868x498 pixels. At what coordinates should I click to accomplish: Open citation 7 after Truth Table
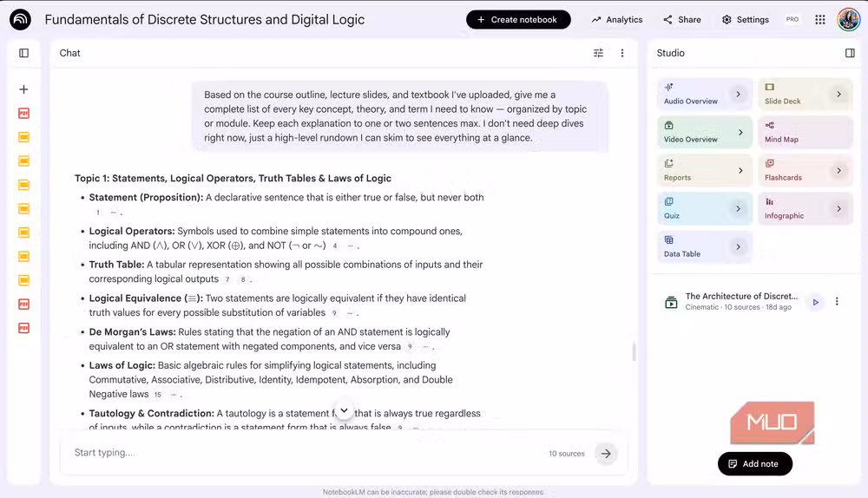coord(227,279)
